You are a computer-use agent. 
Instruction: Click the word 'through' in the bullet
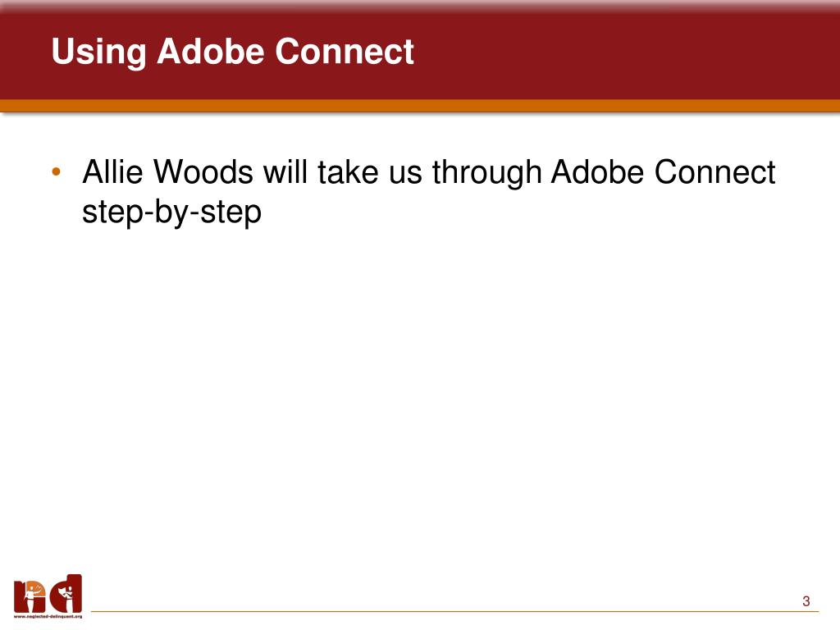pyautogui.click(x=486, y=173)
